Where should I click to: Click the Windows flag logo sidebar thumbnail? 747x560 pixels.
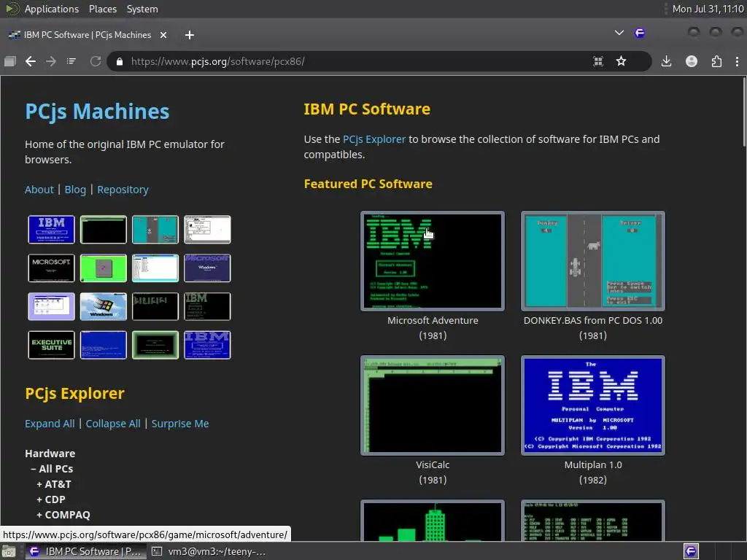(104, 306)
